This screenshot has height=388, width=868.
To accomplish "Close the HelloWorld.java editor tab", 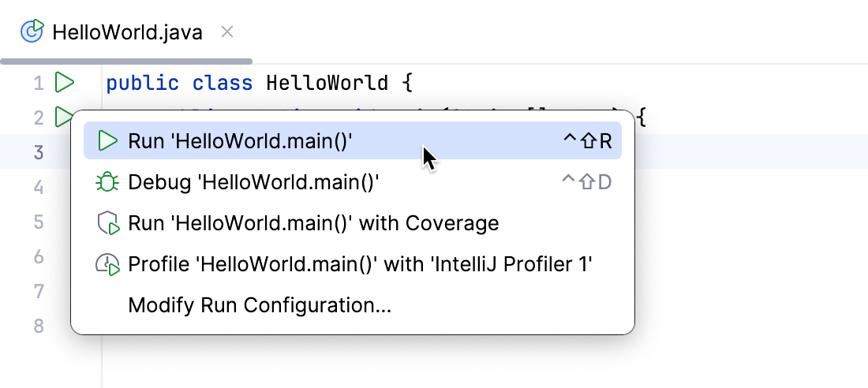I will (227, 32).
